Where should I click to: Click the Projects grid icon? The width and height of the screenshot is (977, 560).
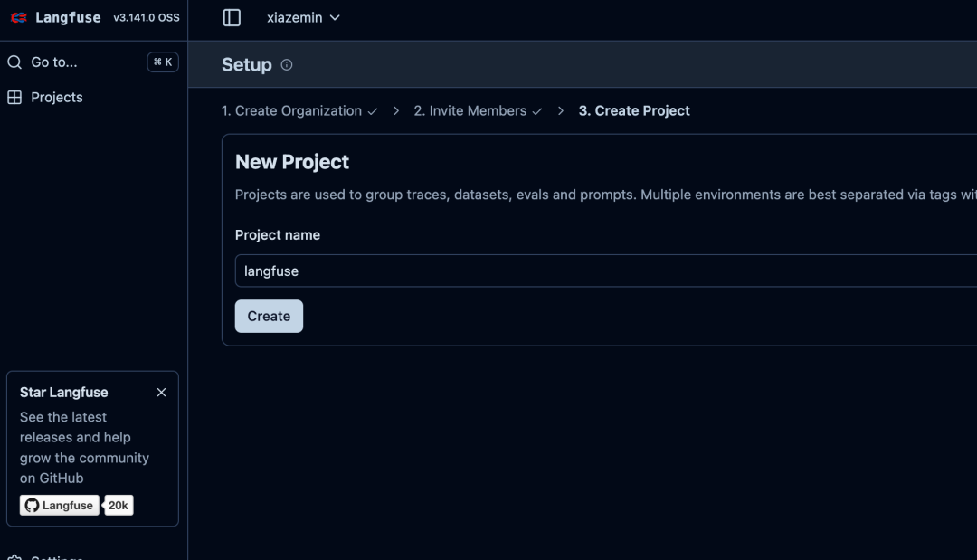(x=14, y=98)
